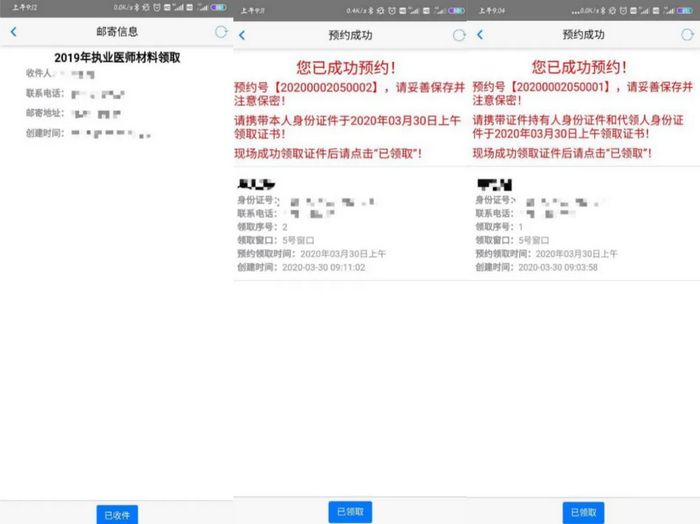This screenshot has height=524, width=700.
Task: Tap back arrow on 邮寄信息 screen
Action: tap(13, 32)
